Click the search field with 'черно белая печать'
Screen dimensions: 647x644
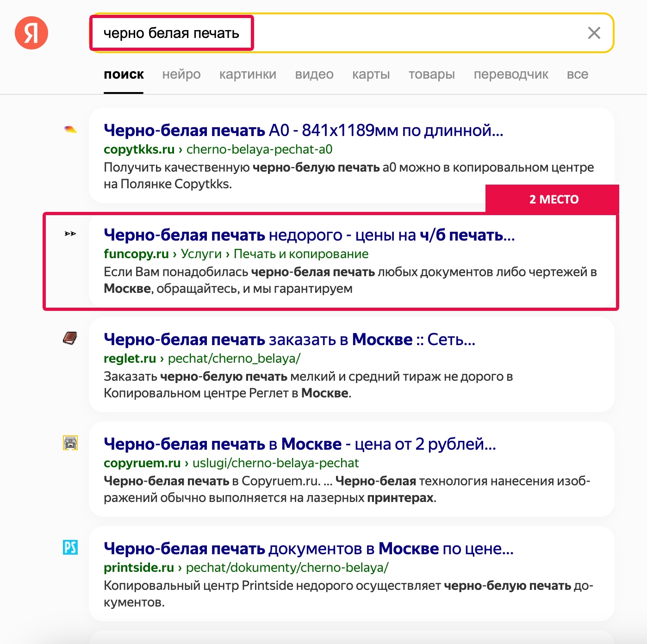click(x=352, y=33)
